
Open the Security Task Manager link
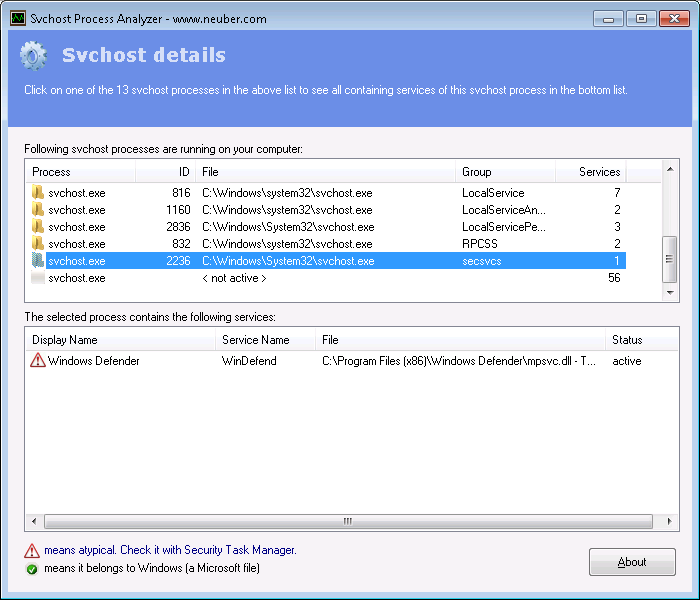click(240, 550)
